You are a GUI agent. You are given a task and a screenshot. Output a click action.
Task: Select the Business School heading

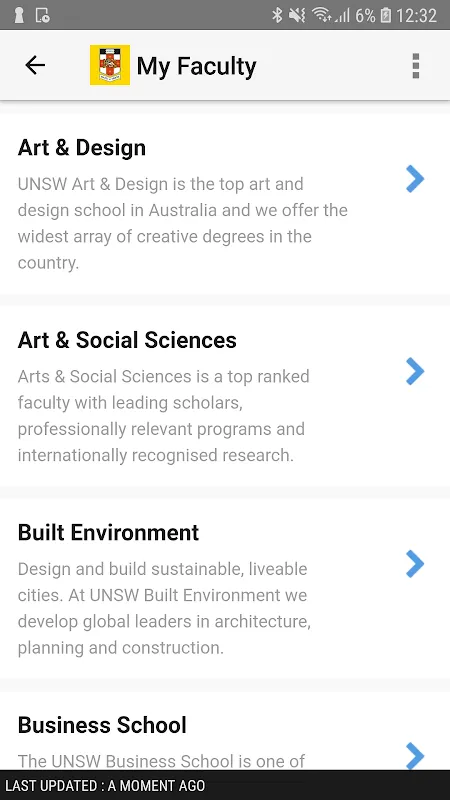(x=102, y=724)
